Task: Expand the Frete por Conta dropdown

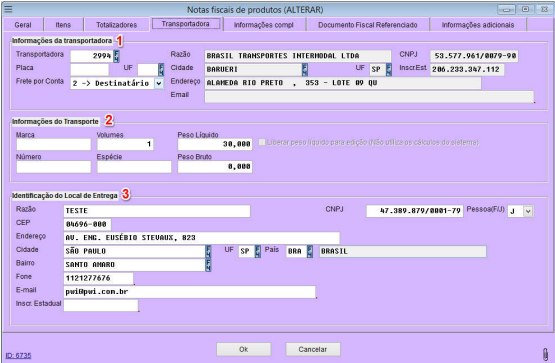Action: click(x=159, y=83)
